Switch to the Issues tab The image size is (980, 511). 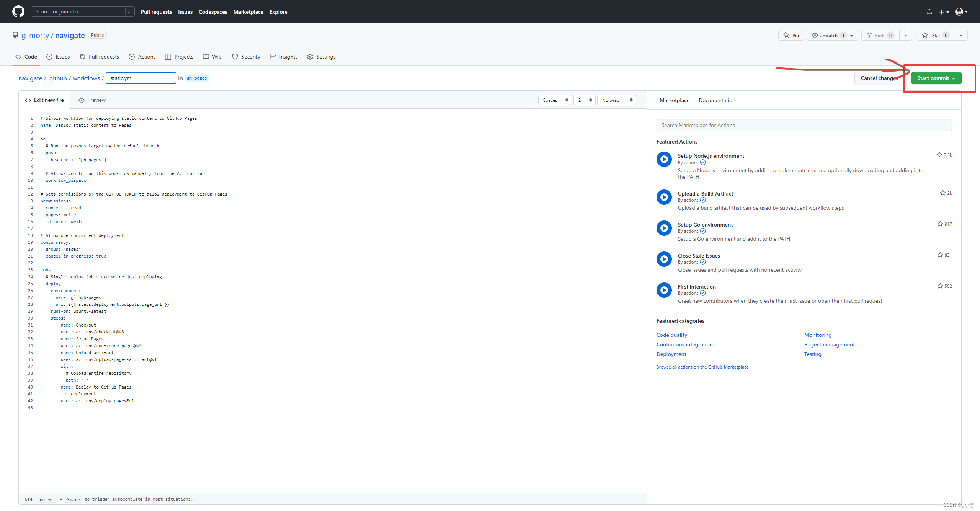click(58, 57)
